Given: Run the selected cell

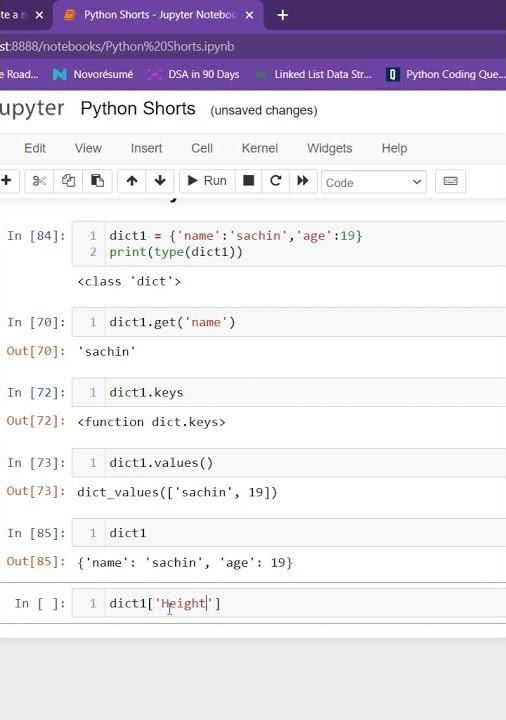Looking at the screenshot, I should point(207,181).
